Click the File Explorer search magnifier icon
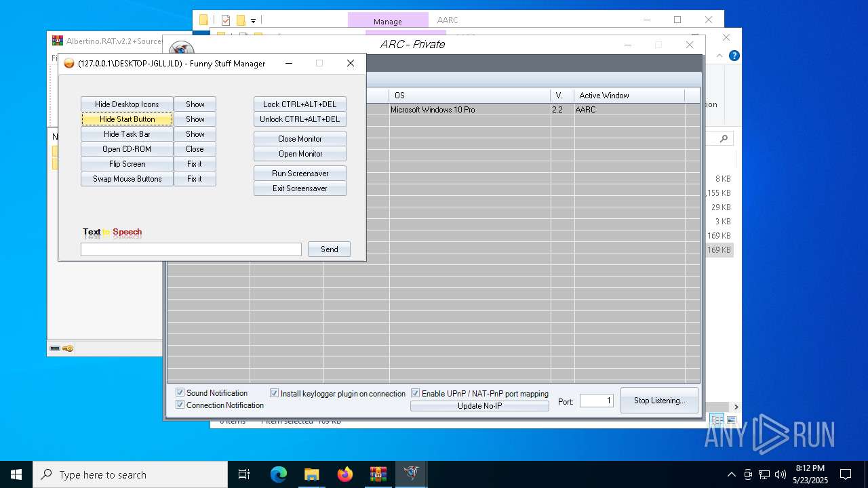This screenshot has height=488, width=868. (724, 138)
